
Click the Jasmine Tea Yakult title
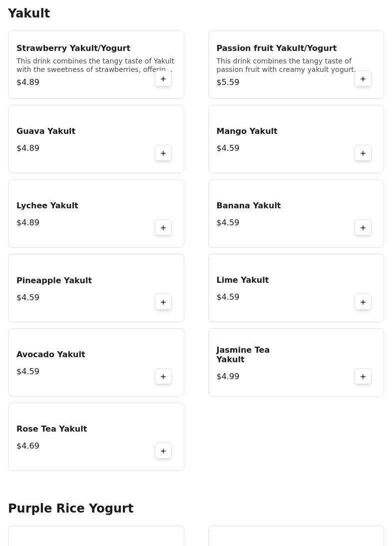243,355
